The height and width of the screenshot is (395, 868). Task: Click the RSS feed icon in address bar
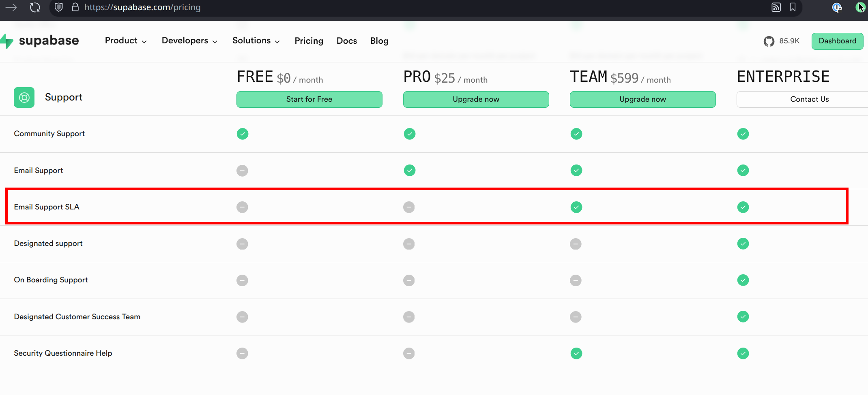[776, 7]
